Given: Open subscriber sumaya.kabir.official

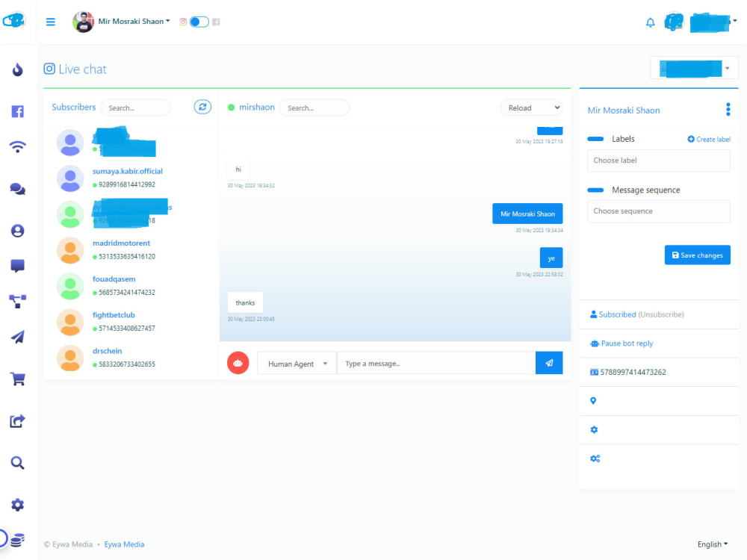Looking at the screenshot, I should 127,171.
